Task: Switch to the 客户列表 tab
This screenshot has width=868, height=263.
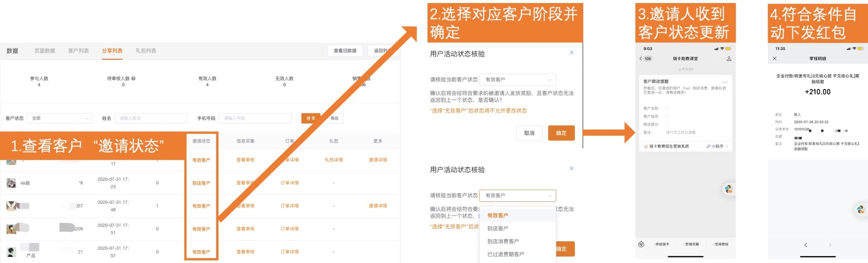Action: pyautogui.click(x=78, y=51)
